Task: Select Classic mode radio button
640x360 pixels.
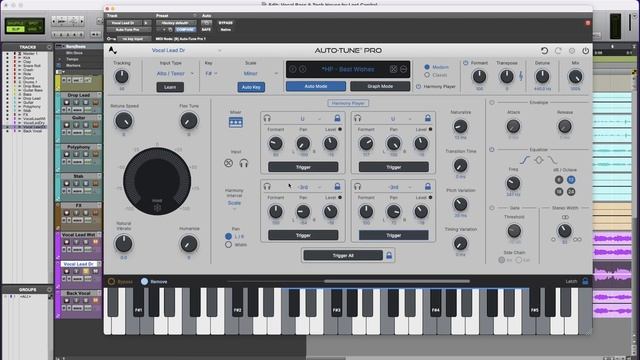Action: tap(427, 75)
